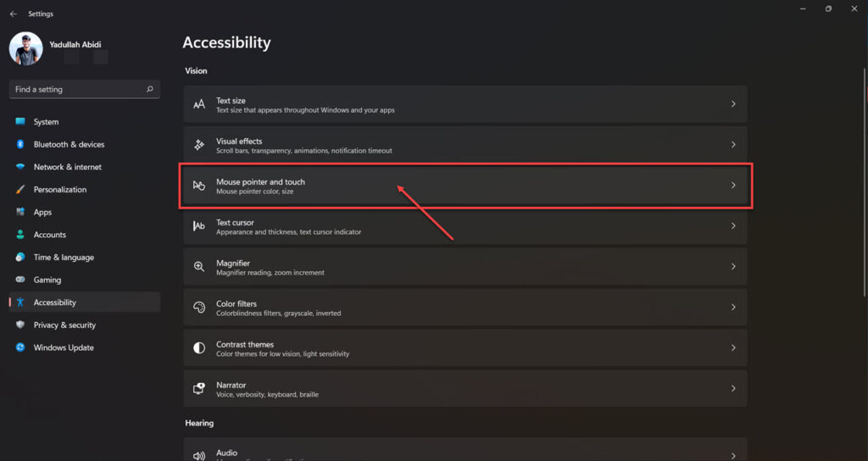This screenshot has height=461, width=868.
Task: Click the Audio speaker icon
Action: tap(198, 456)
